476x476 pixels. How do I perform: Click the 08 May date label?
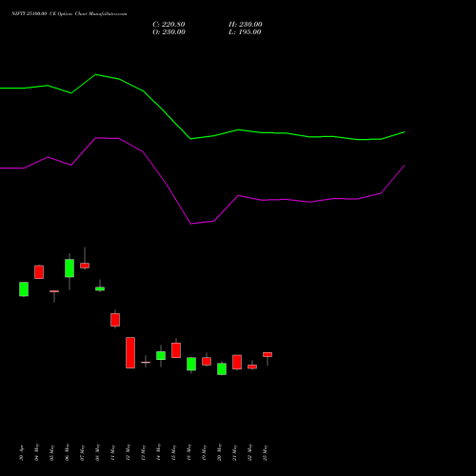pos(97,452)
